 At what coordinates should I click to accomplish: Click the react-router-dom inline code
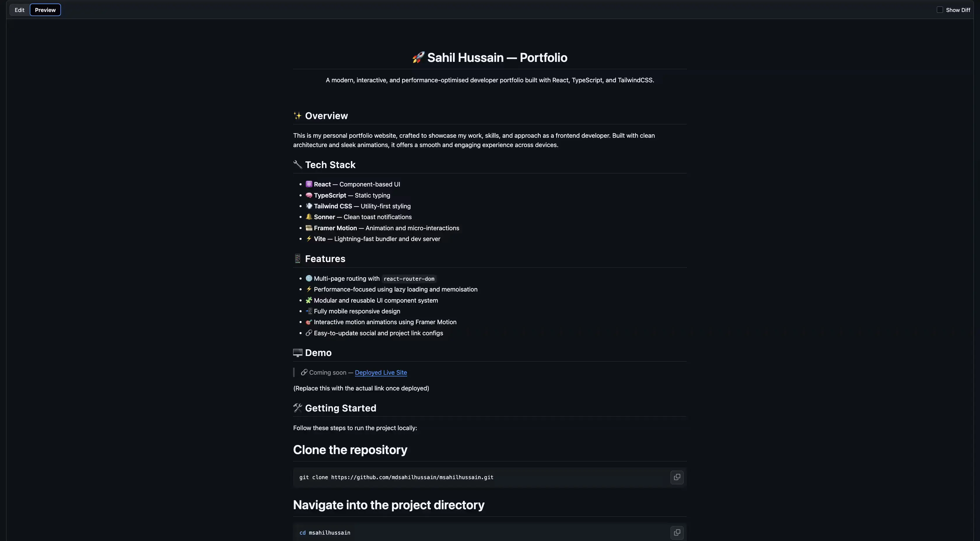point(409,279)
